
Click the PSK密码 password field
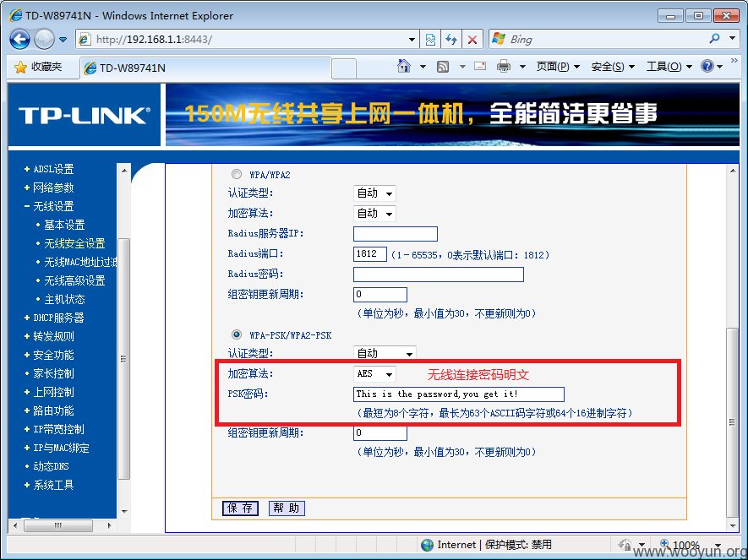click(459, 394)
